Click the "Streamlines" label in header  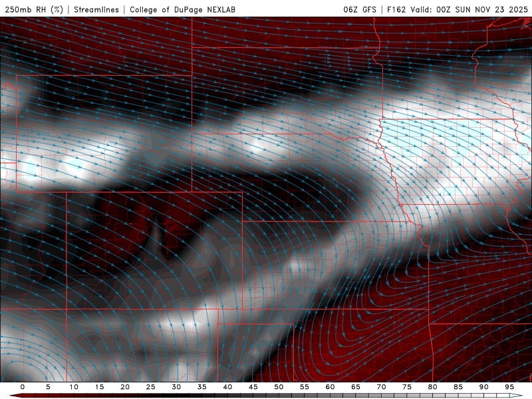(x=96, y=9)
